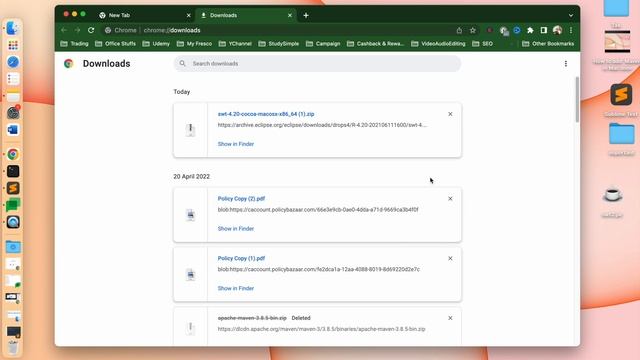Show Policy Copy (2).pdf in Finder
The height and width of the screenshot is (360, 640).
pos(236,229)
